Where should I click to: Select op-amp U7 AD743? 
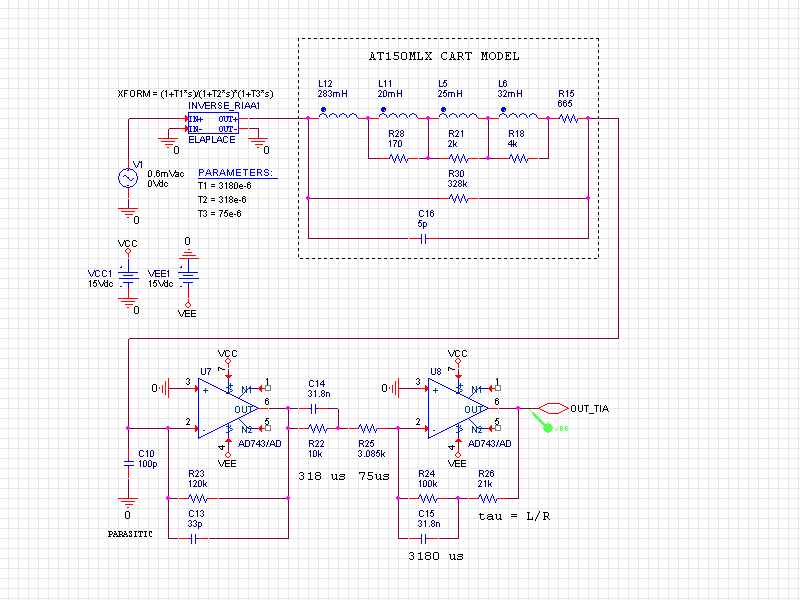click(228, 409)
